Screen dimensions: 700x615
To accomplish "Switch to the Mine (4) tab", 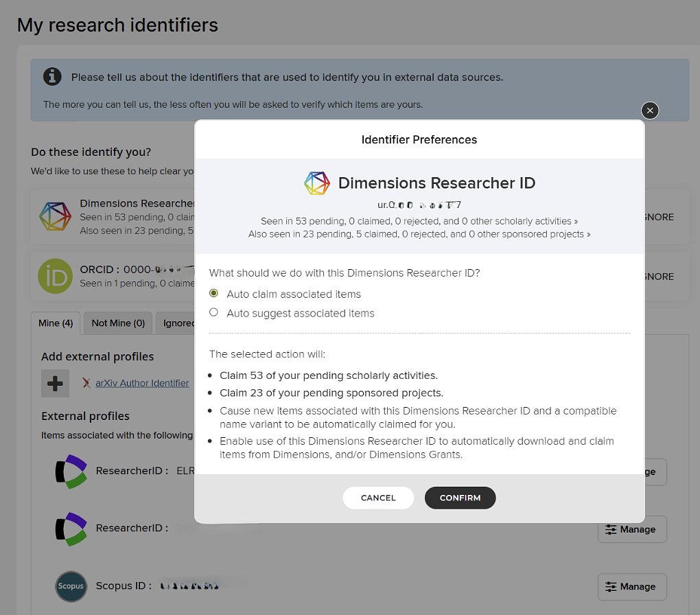I will point(56,323).
